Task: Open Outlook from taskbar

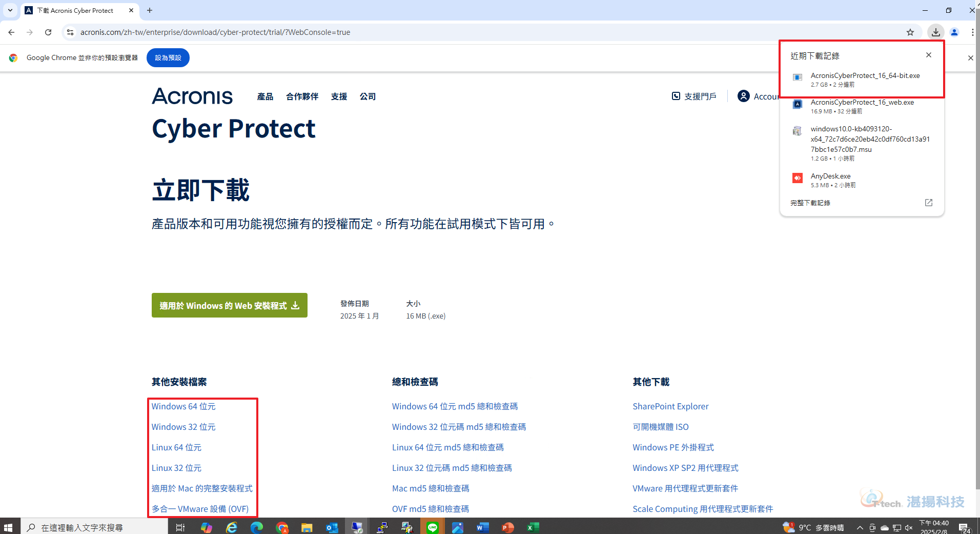Action: tap(332, 527)
